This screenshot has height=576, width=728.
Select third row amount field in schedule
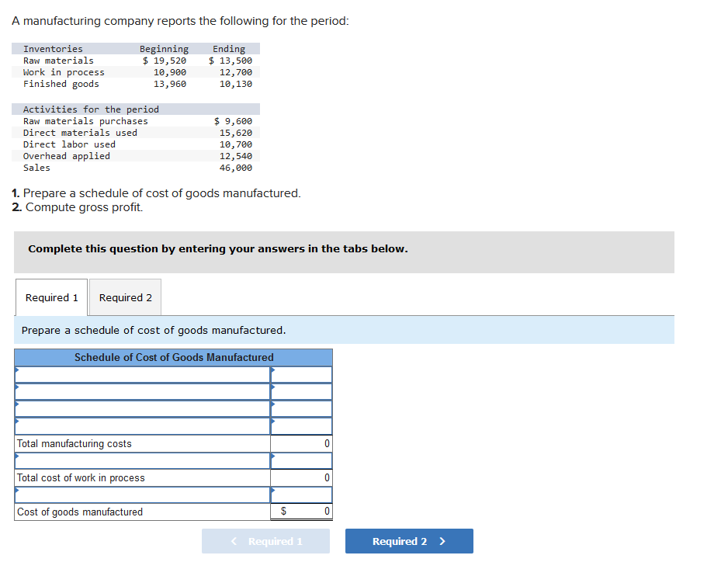(301, 409)
